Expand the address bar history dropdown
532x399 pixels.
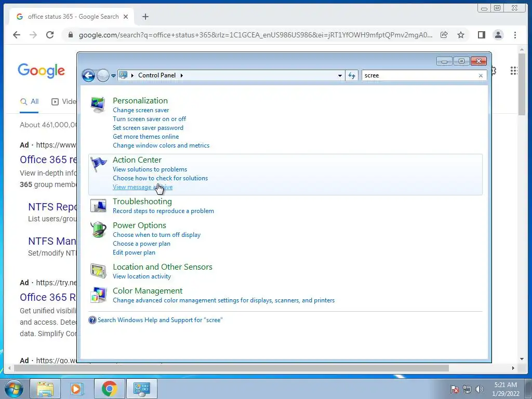pyautogui.click(x=340, y=76)
